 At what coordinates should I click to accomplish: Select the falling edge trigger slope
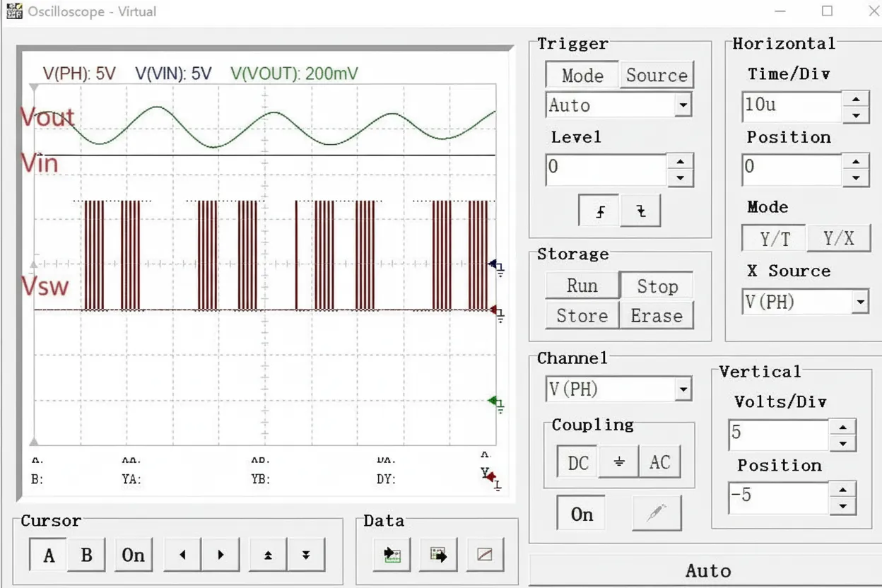[x=640, y=210]
